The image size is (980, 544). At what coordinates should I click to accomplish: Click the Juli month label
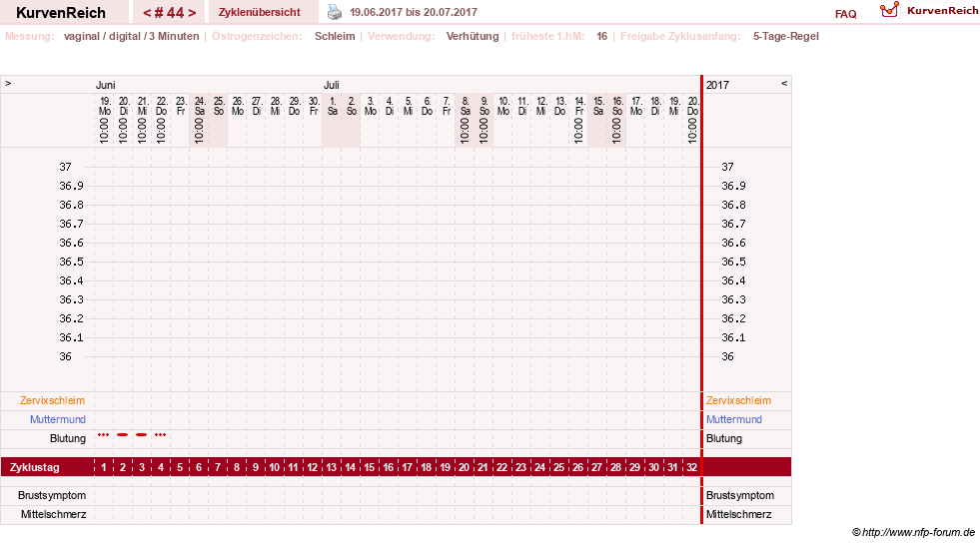point(332,85)
